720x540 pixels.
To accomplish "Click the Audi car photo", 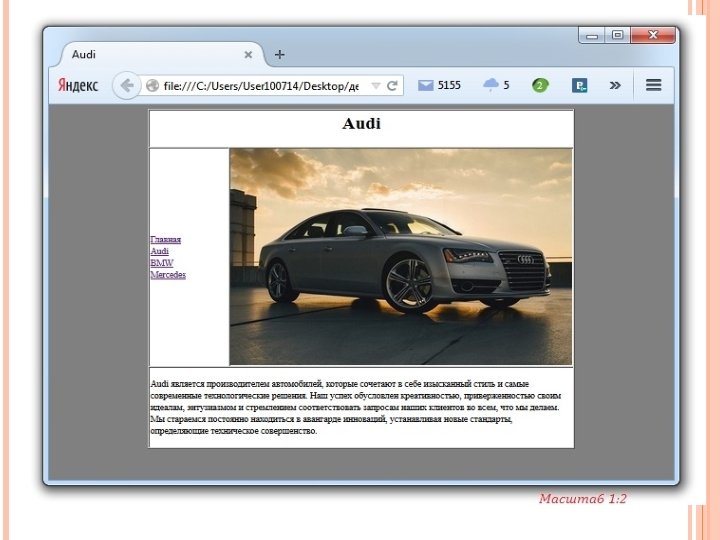I will click(401, 257).
